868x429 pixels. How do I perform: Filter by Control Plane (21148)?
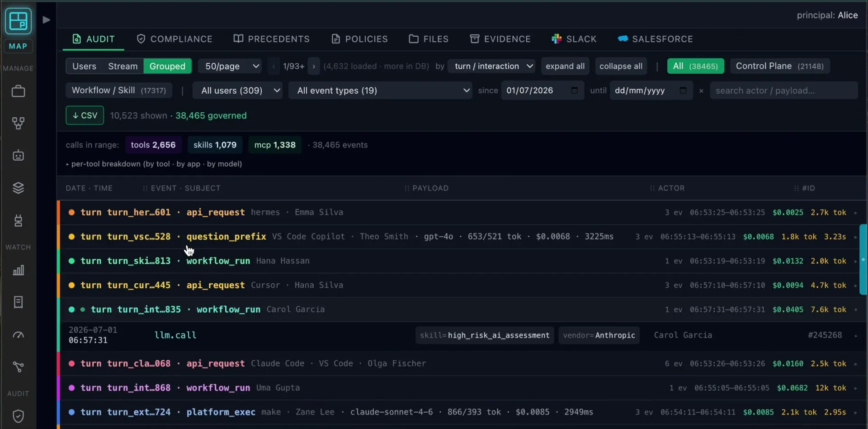click(780, 66)
